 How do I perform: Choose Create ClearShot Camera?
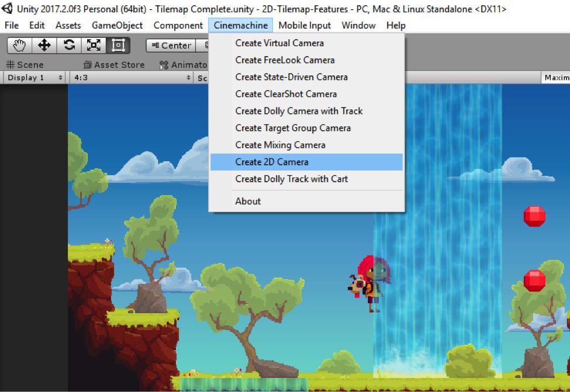pyautogui.click(x=306, y=93)
